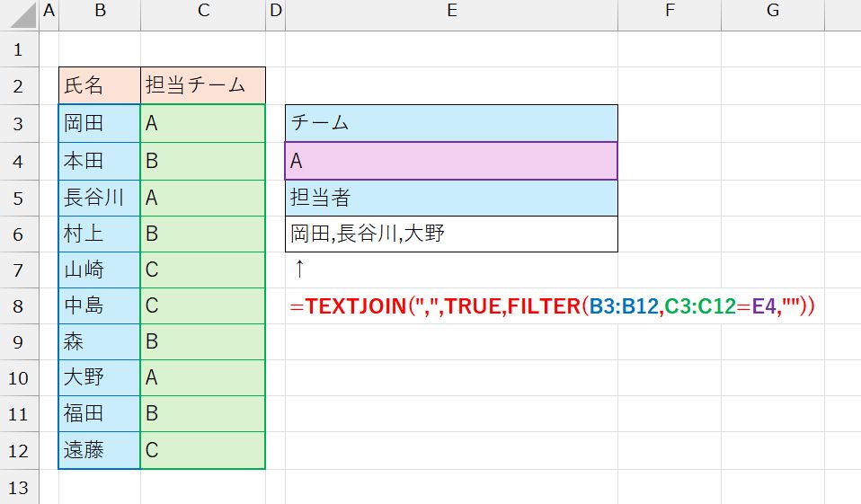Select row 2 header

(x=19, y=86)
